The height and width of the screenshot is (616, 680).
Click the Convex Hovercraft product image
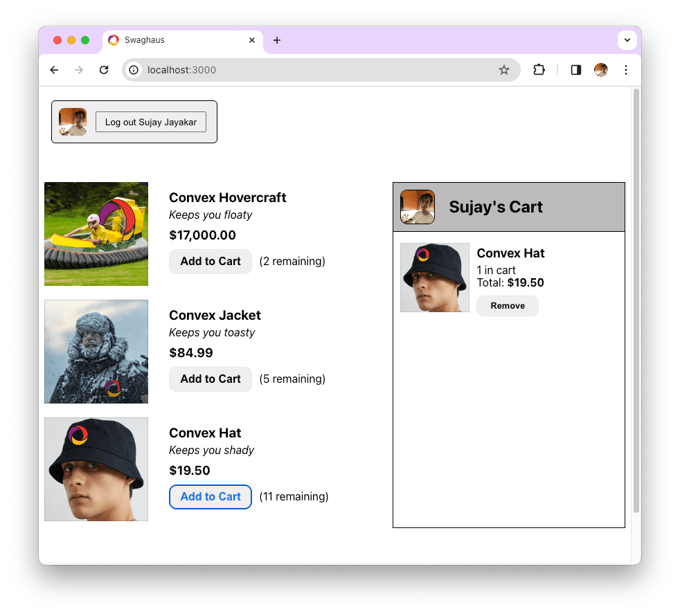click(x=96, y=234)
